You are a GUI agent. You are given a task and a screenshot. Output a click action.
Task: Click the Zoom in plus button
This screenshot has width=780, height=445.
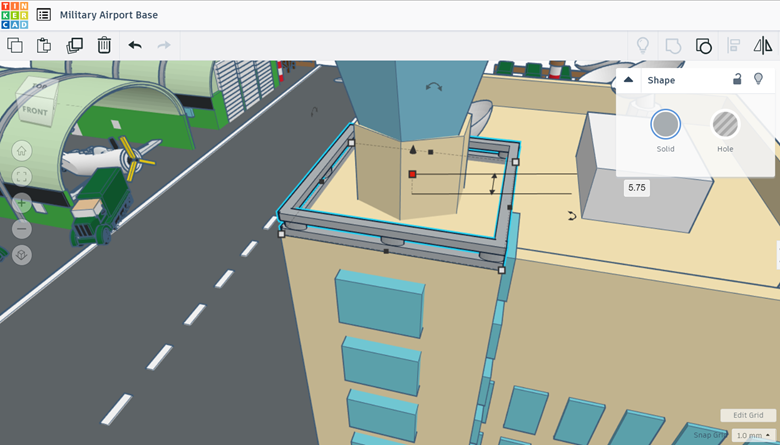coord(21,203)
